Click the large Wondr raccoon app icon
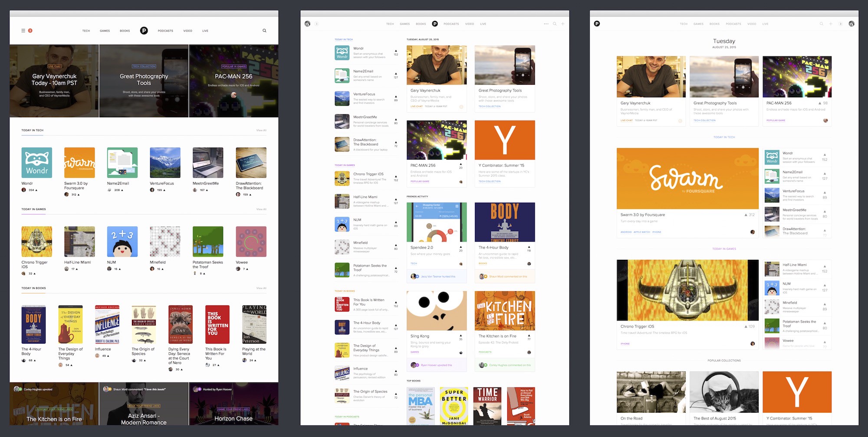868x437 pixels. (37, 162)
